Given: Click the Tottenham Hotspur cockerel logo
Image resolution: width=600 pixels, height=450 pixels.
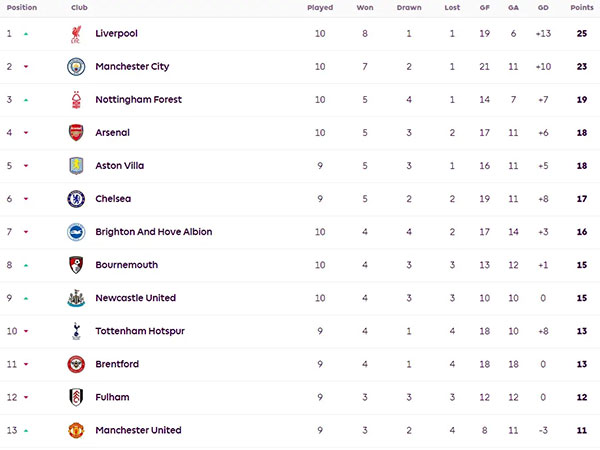Looking at the screenshot, I should click(x=76, y=331).
